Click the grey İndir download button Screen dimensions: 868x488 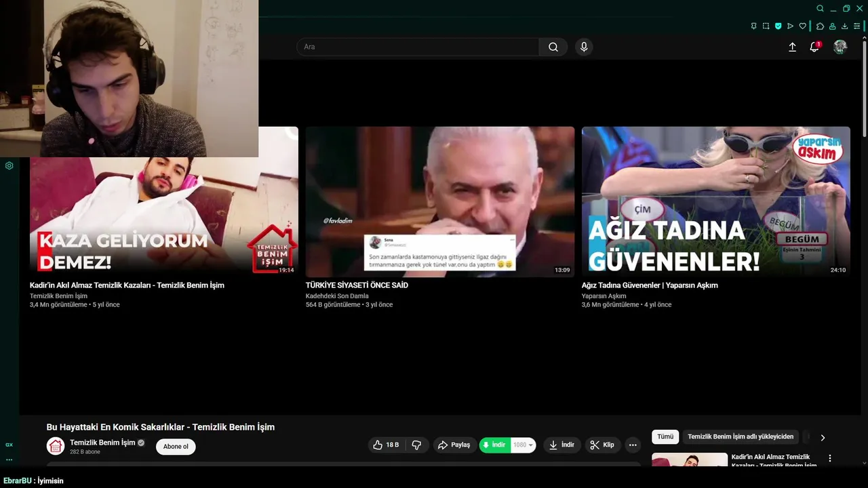pyautogui.click(x=561, y=445)
